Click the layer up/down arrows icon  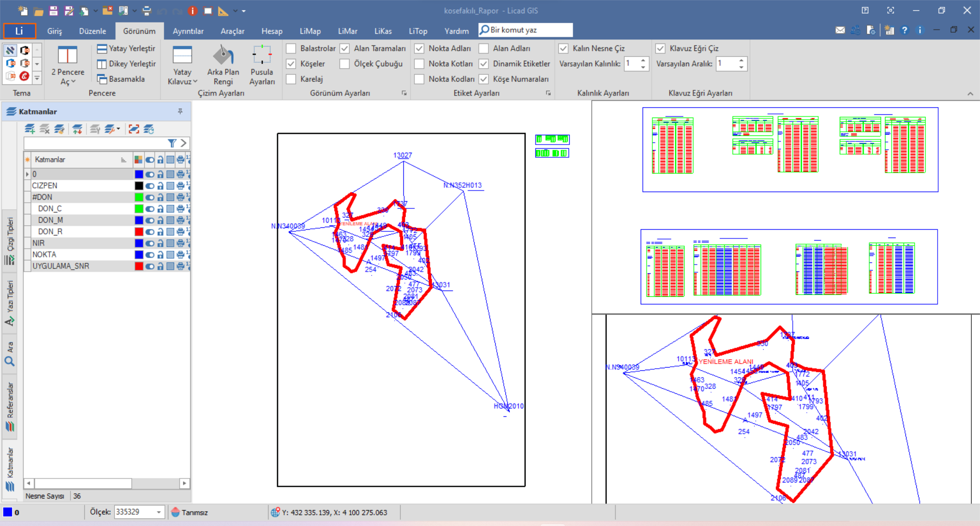coord(77,129)
